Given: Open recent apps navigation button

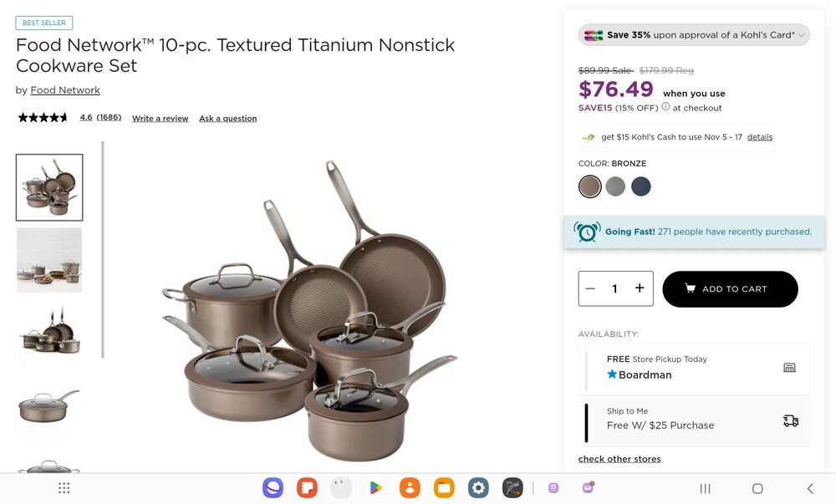Looking at the screenshot, I should [705, 489].
